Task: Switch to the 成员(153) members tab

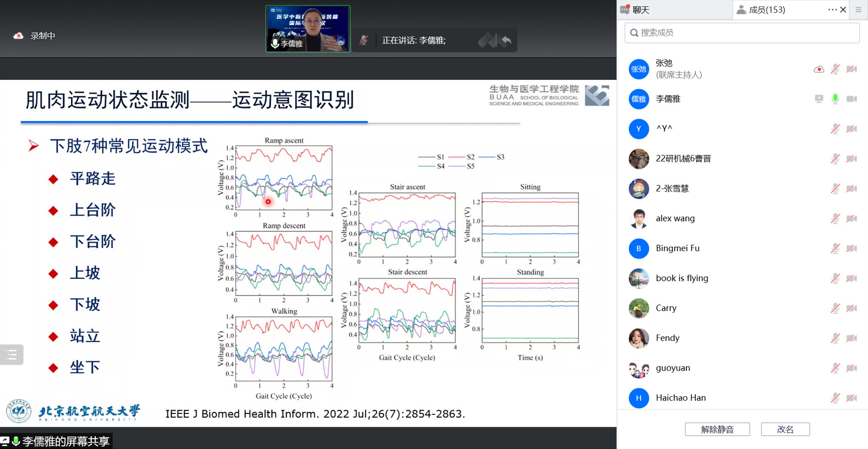Action: tap(766, 10)
